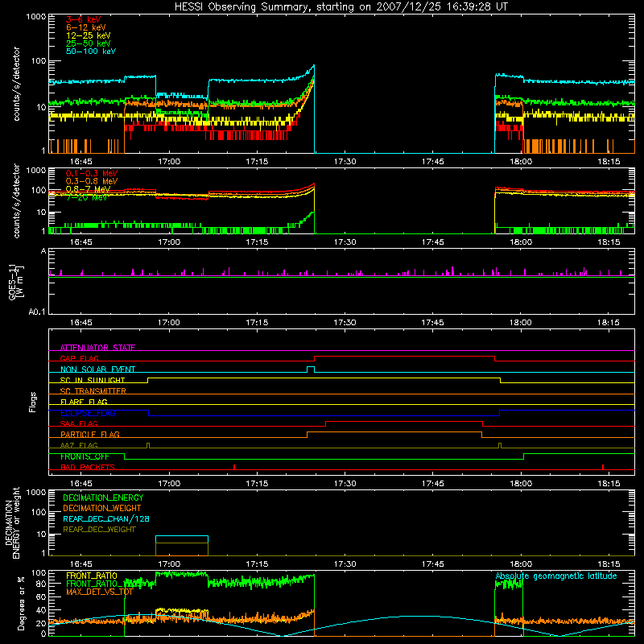Select the red BAD_PACKETS label
The image size is (644, 644).
88,468
